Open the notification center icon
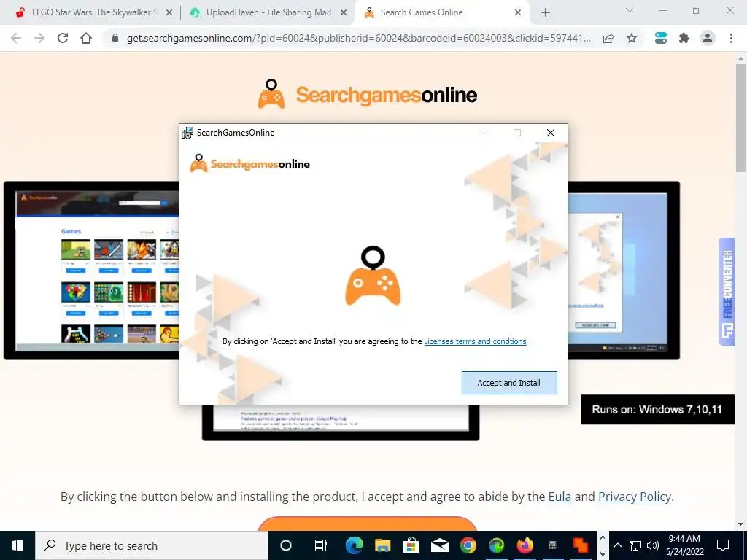The height and width of the screenshot is (560, 747). coord(723,545)
